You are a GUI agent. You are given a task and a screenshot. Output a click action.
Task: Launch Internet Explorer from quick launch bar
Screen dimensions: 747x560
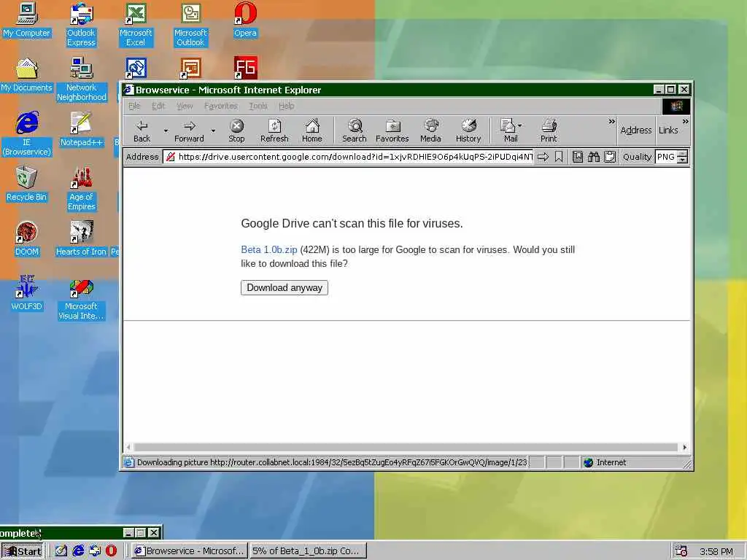78,551
